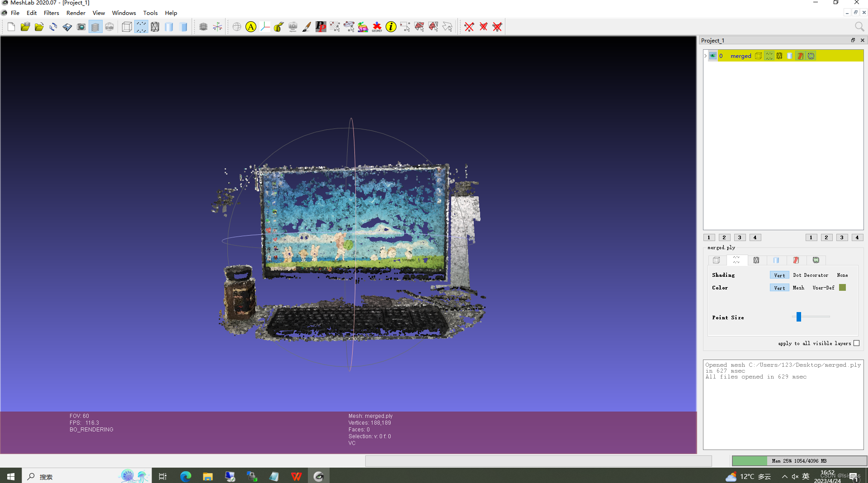The image size is (868, 483).
Task: Float the Project_1 layer panel
Action: coord(853,40)
